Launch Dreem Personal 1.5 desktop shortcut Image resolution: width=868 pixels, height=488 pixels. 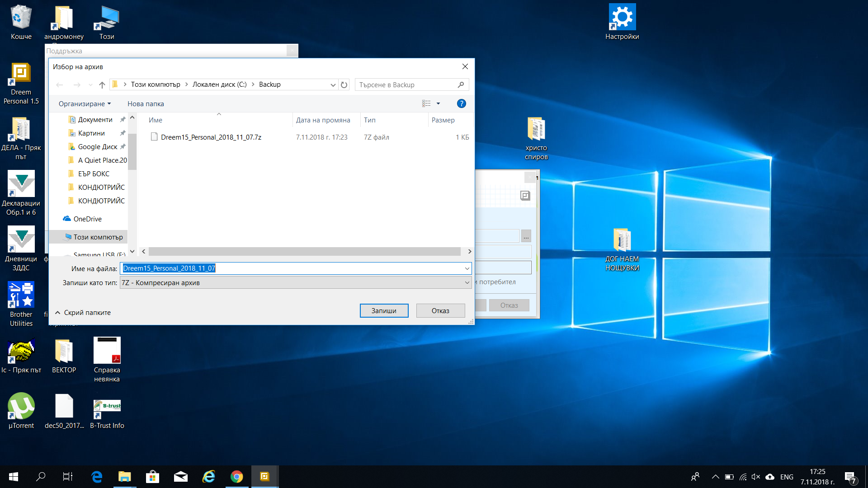click(x=21, y=84)
